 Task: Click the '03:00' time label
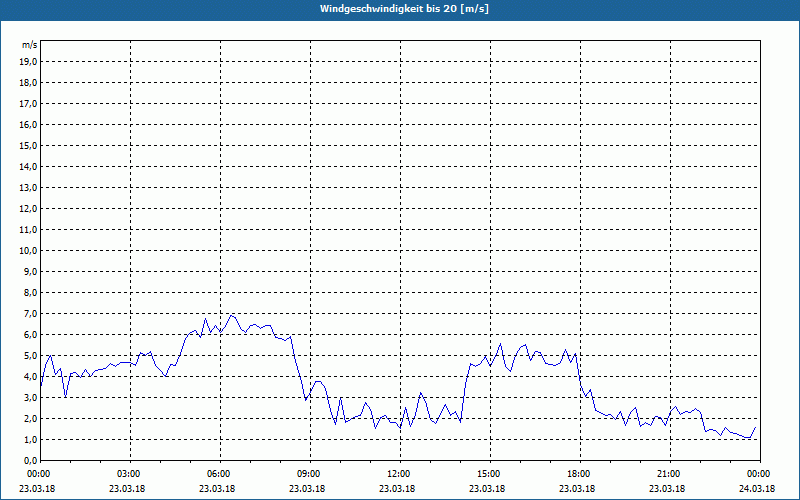point(131,474)
